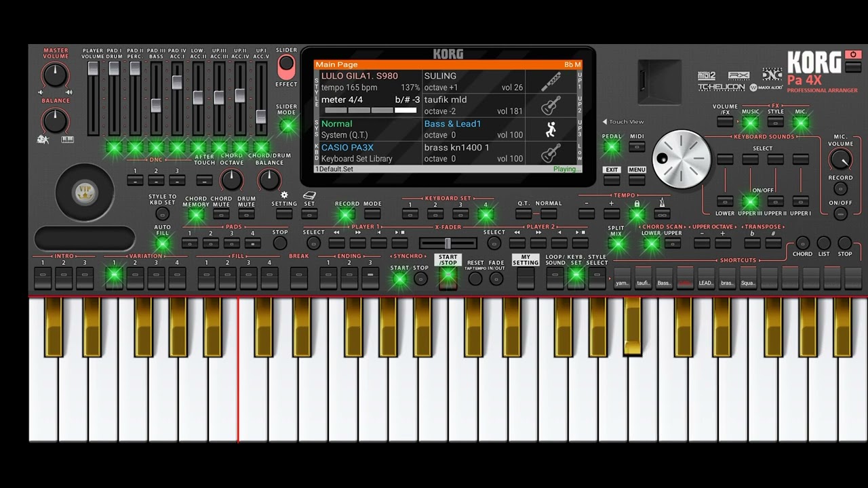Viewport: 868px width, 488px height.
Task: Toggle the MIC. ON/OFF button
Action: click(840, 214)
